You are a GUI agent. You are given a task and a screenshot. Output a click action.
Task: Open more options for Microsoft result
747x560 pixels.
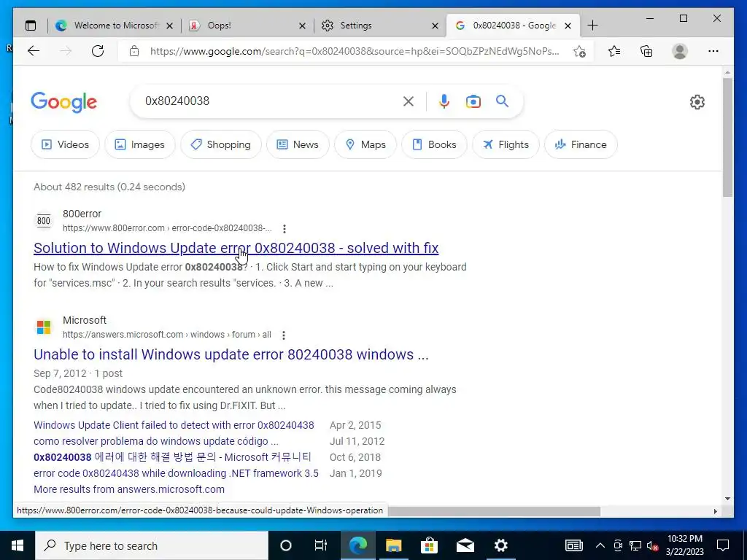click(284, 335)
